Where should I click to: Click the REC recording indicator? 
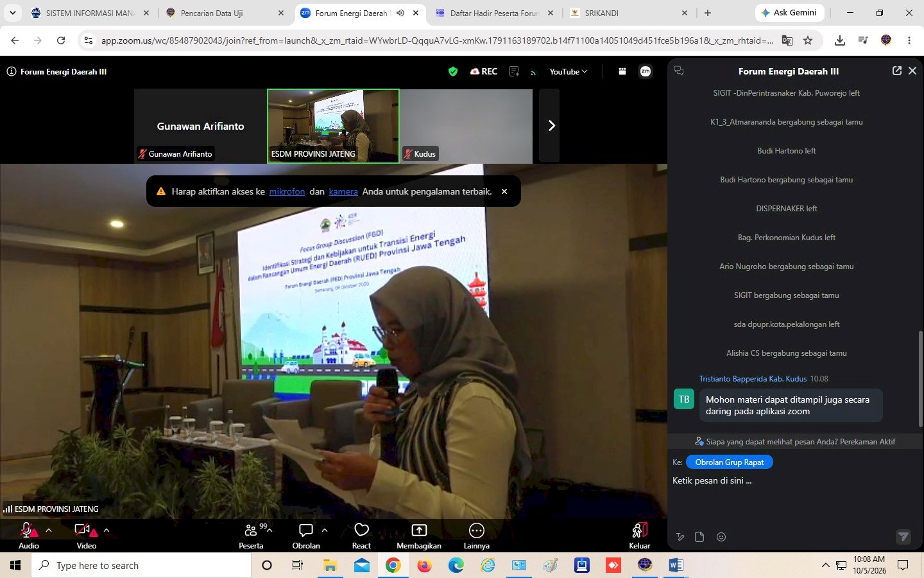coord(484,72)
